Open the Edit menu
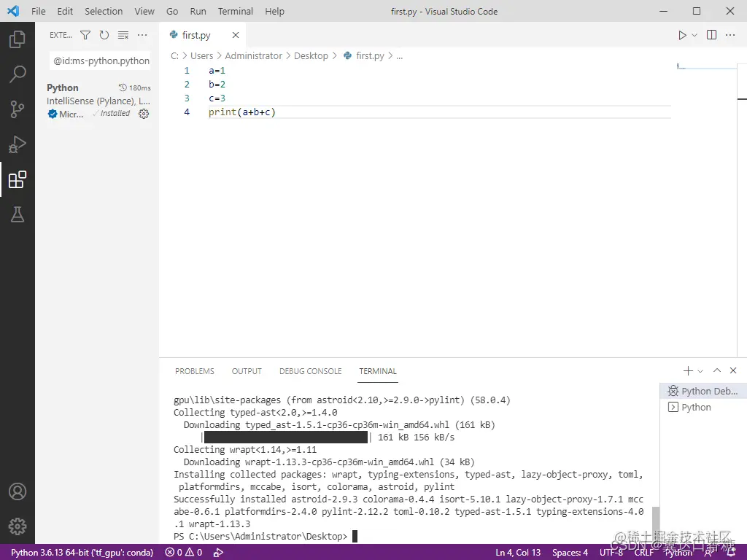The width and height of the screenshot is (747, 560). [x=65, y=11]
